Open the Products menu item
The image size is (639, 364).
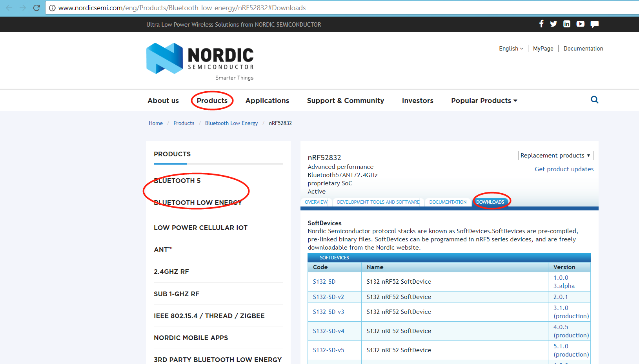tap(212, 101)
